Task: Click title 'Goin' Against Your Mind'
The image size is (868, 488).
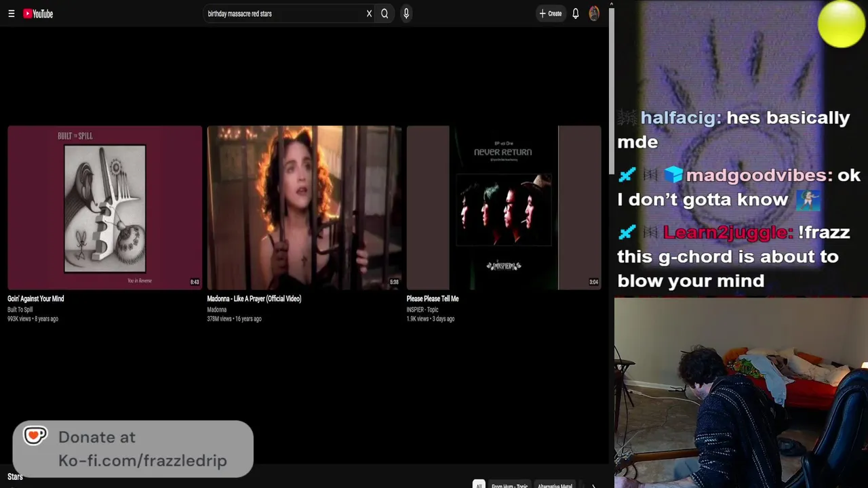Action: 35,299
